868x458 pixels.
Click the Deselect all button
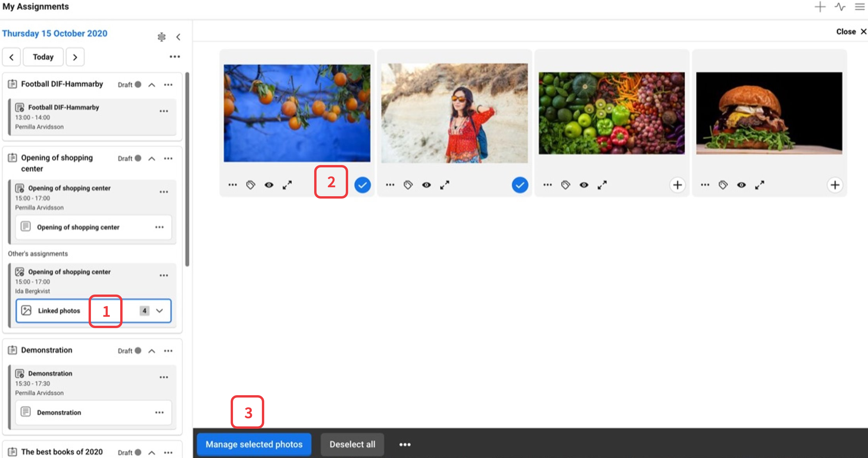tap(352, 444)
